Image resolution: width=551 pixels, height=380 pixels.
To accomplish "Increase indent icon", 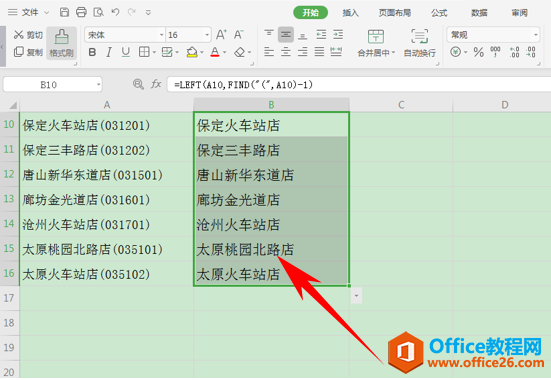I will pos(338,34).
